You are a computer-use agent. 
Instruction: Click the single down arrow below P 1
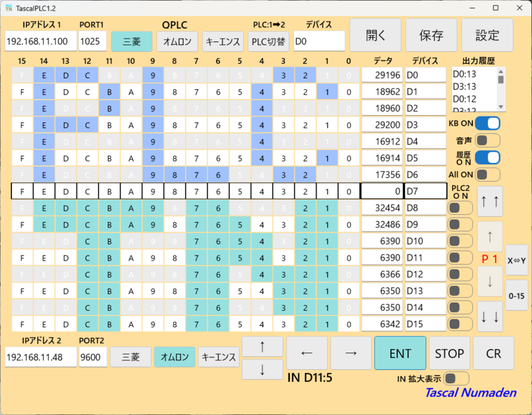[x=489, y=282]
